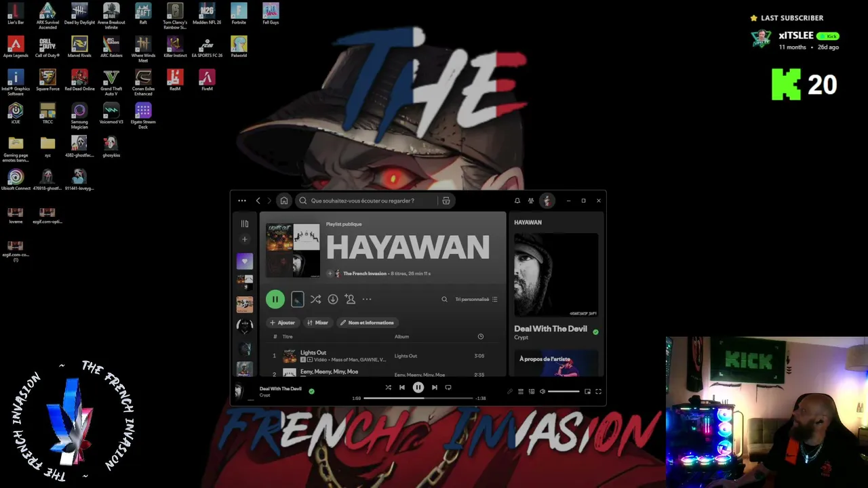Select the xyz folder on desktop
The height and width of the screenshot is (488, 868).
pos(47,146)
